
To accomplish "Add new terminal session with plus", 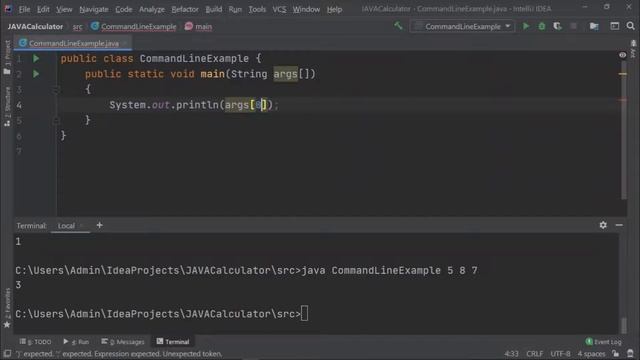I will (99, 225).
